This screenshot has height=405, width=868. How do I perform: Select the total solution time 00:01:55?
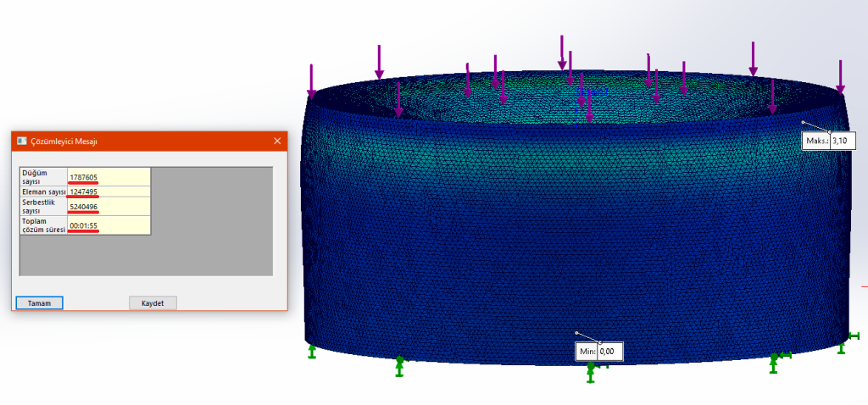pyautogui.click(x=84, y=225)
